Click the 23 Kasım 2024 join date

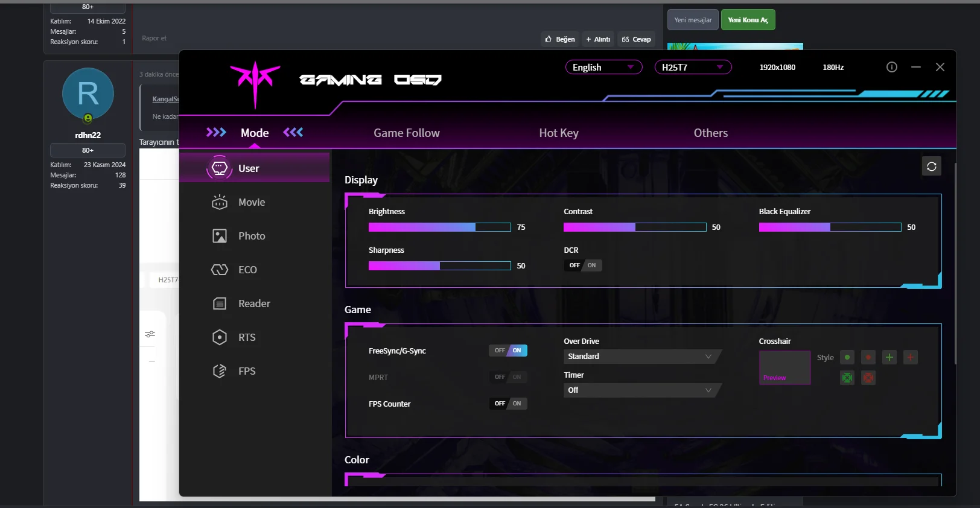click(104, 165)
